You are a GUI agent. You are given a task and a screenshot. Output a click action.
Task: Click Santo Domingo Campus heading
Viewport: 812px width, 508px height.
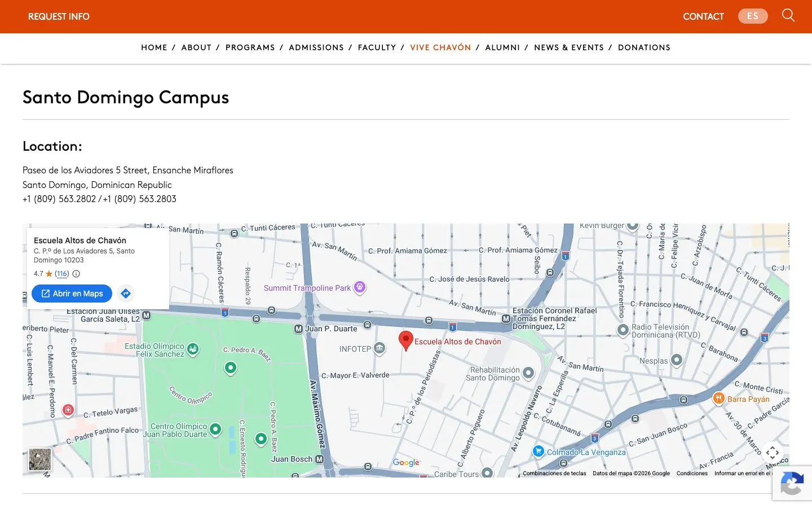[126, 97]
